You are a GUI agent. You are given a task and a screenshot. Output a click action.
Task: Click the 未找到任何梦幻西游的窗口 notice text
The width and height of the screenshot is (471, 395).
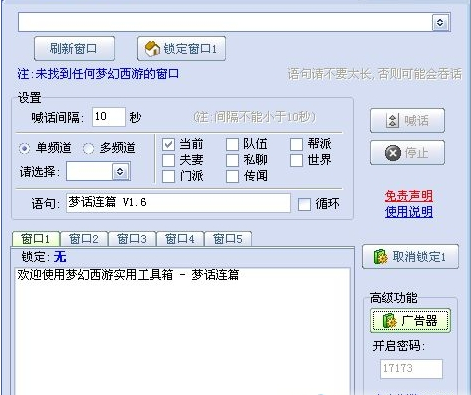[x=107, y=74]
